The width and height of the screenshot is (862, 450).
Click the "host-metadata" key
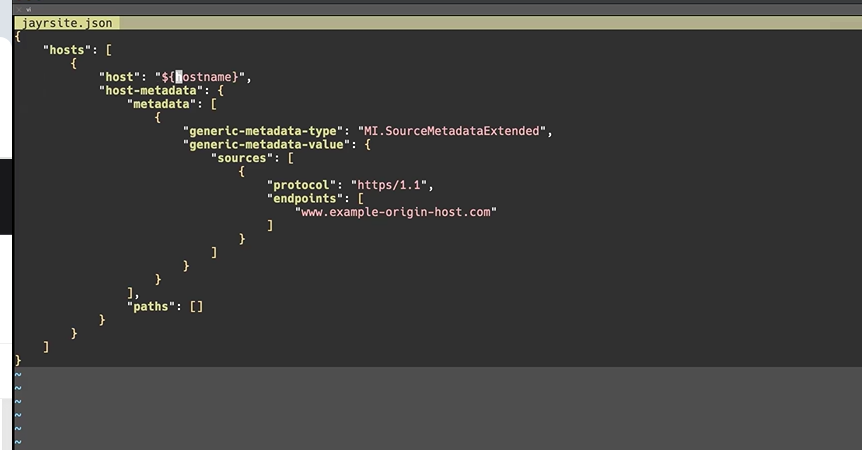151,91
